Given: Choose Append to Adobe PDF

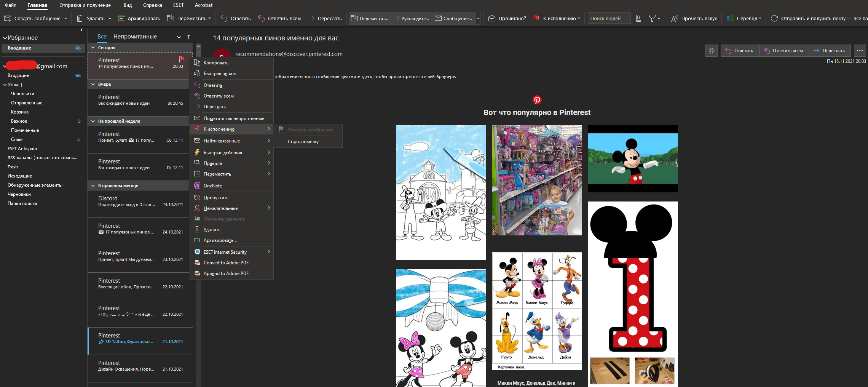Looking at the screenshot, I should click(x=231, y=273).
